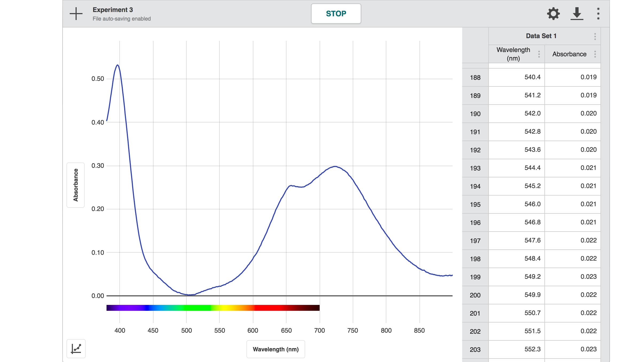Select wavelength cell 550.7

(517, 313)
